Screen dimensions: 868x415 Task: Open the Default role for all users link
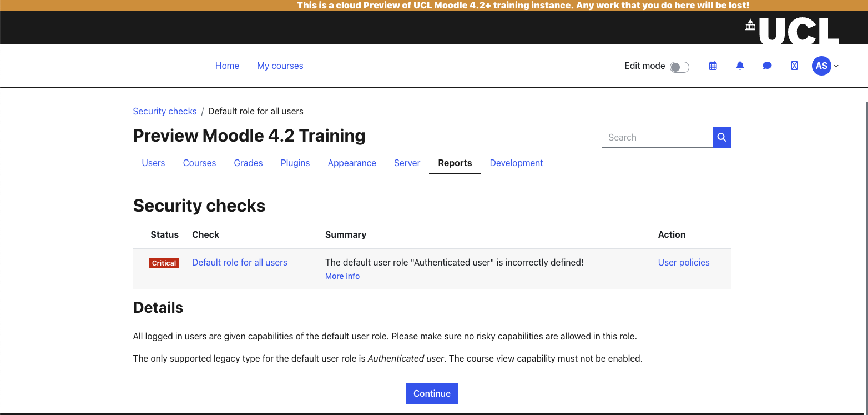coord(240,262)
